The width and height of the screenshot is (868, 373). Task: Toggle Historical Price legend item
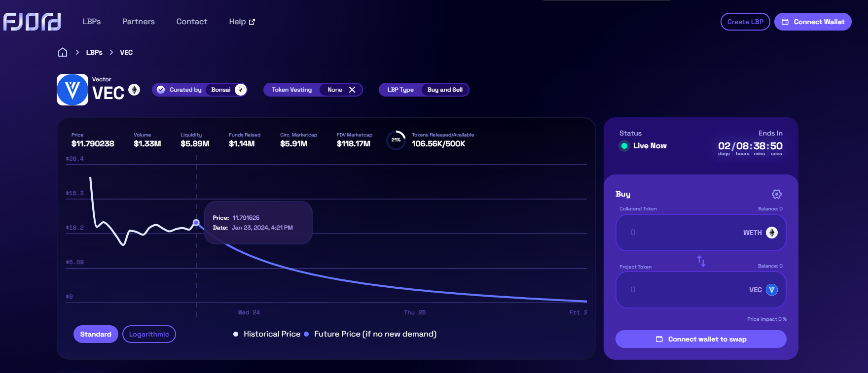[x=267, y=334]
